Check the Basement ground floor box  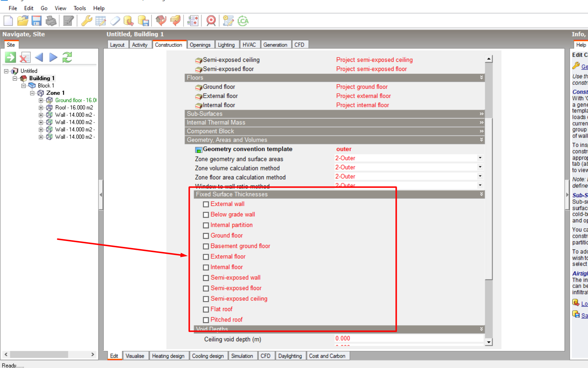(206, 247)
